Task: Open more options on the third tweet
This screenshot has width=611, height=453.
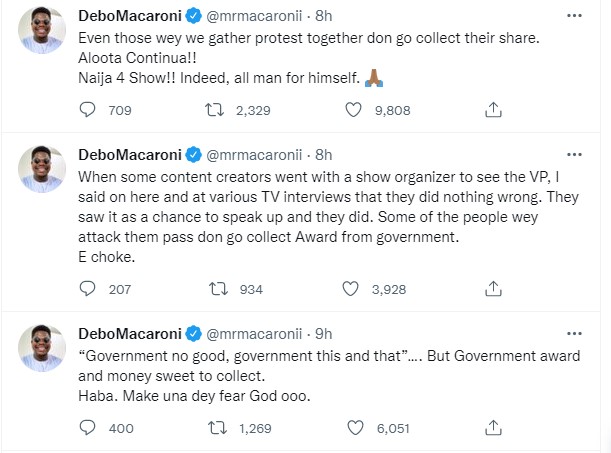Action: tap(572, 334)
